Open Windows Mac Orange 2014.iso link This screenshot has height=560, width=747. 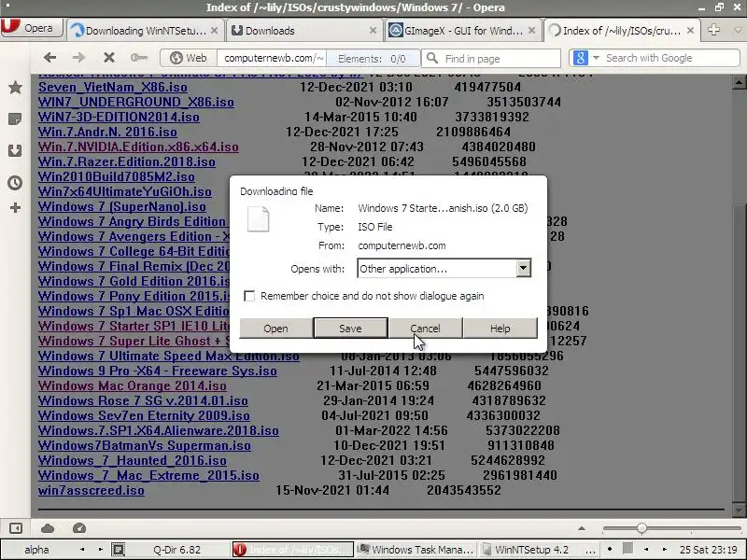[x=133, y=385]
